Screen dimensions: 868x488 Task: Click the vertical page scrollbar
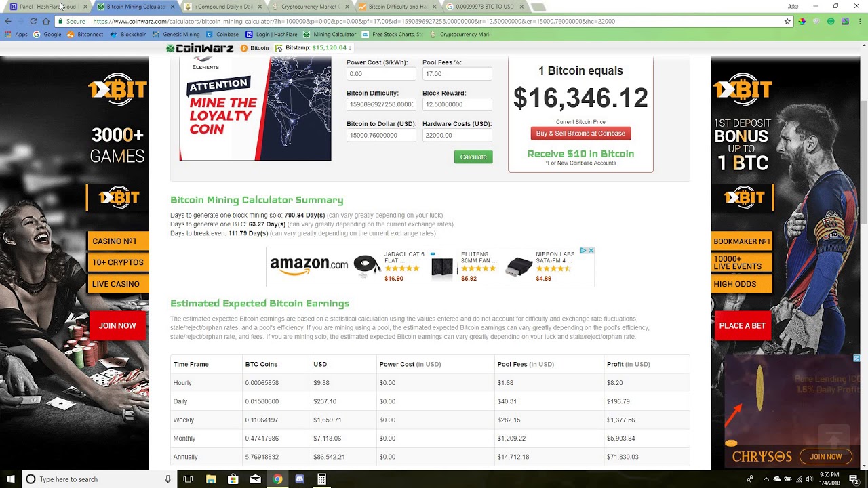(864, 163)
